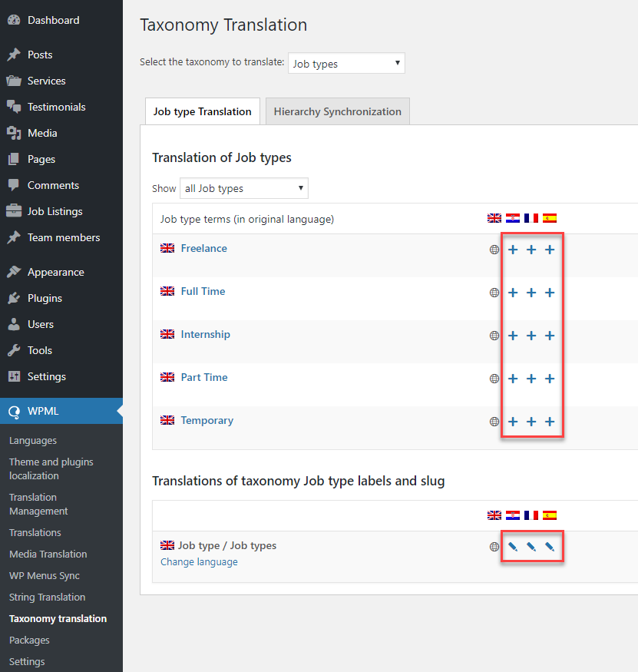Open the taxonomy selector showing Job types
The image size is (638, 672).
[346, 64]
